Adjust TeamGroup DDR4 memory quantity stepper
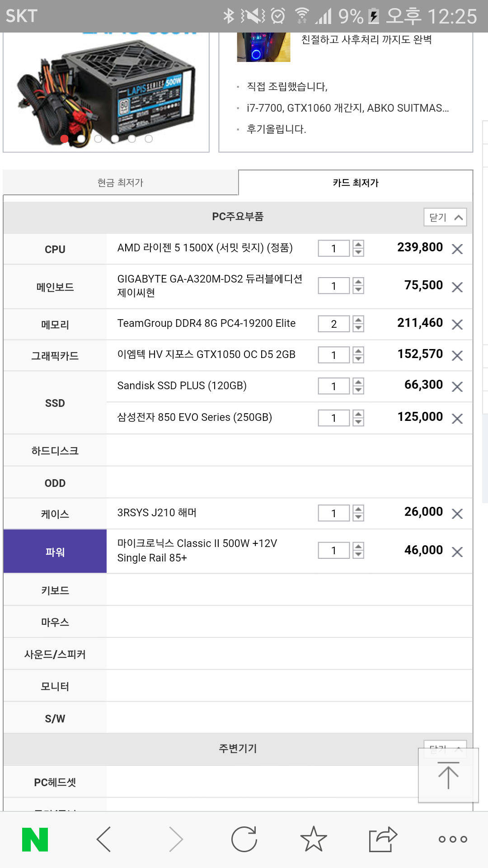Screen dimensions: 488x868 (358, 324)
